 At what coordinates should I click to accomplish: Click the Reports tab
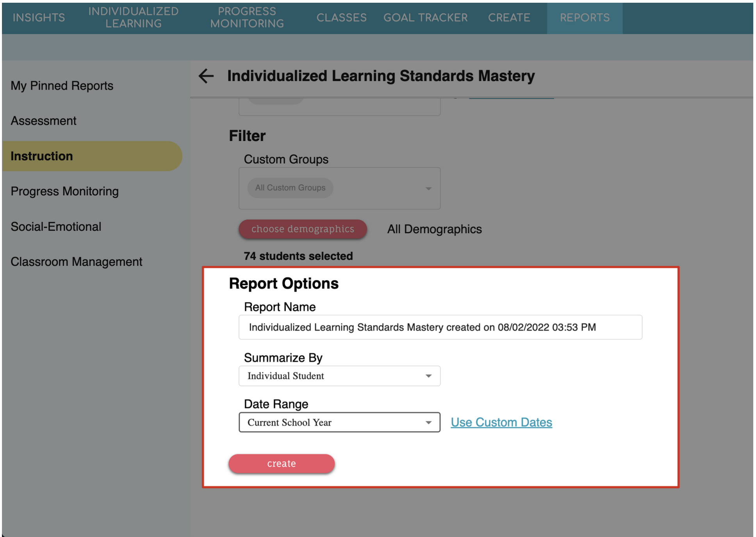(x=584, y=18)
